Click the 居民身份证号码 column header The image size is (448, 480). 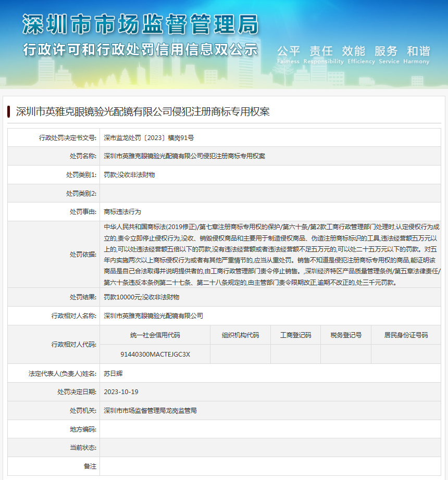[406, 335]
